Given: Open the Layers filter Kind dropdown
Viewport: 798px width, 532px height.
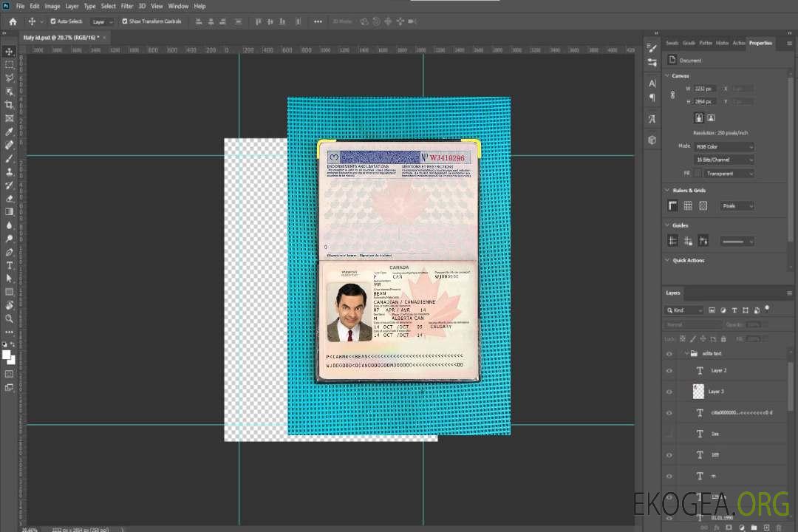Looking at the screenshot, I should click(684, 310).
